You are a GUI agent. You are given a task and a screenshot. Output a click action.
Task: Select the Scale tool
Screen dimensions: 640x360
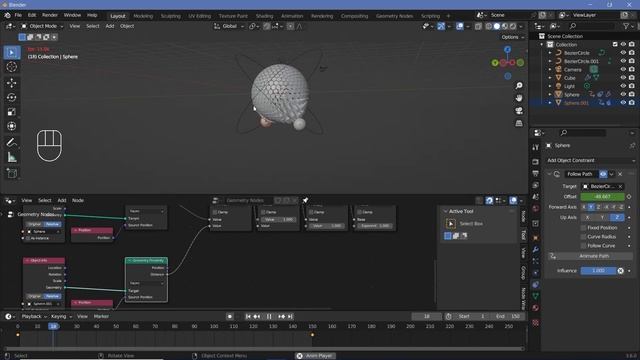point(11,111)
